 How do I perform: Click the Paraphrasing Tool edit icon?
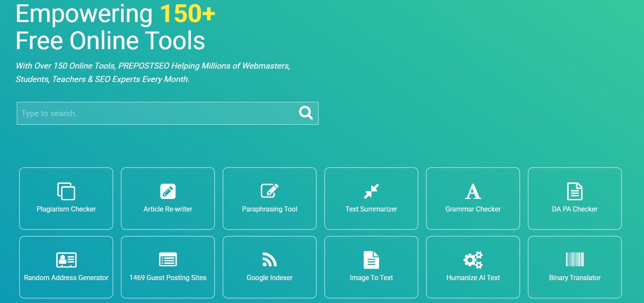[x=270, y=191]
